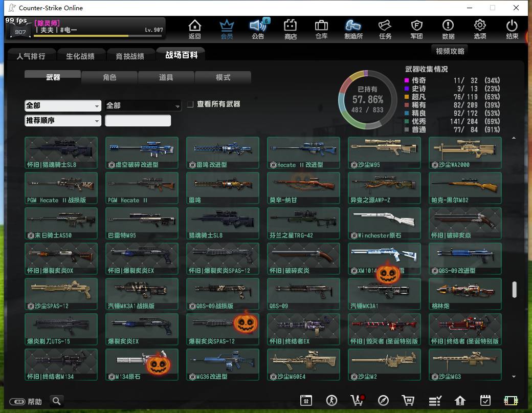Click the checklist icon in bottom bar

tap(435, 401)
